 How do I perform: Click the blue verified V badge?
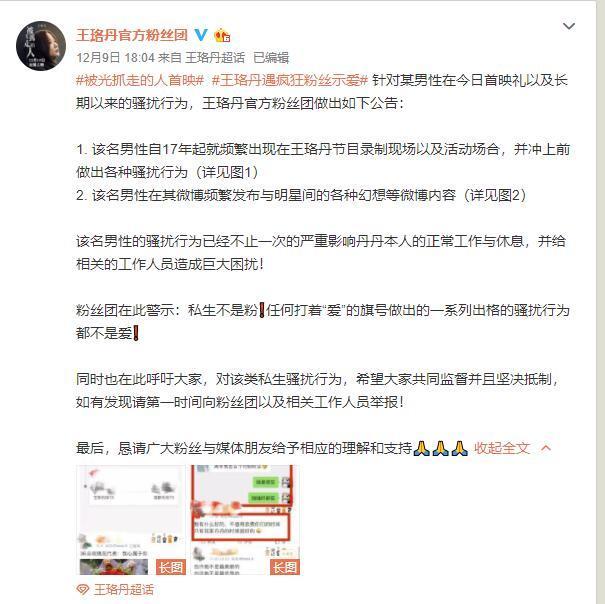[x=201, y=35]
